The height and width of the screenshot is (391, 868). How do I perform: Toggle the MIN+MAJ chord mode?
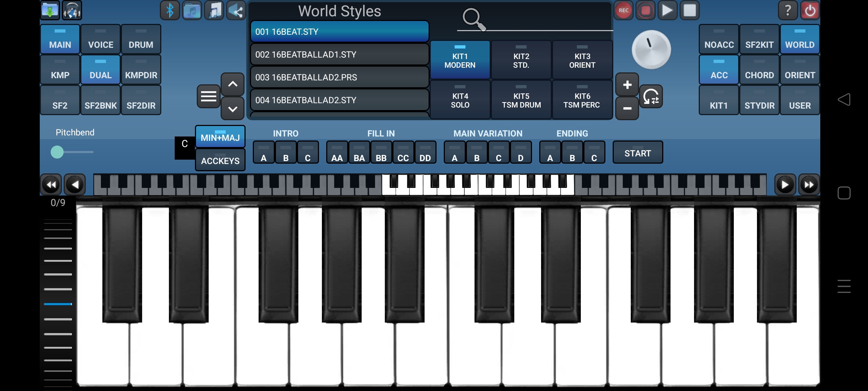(220, 136)
